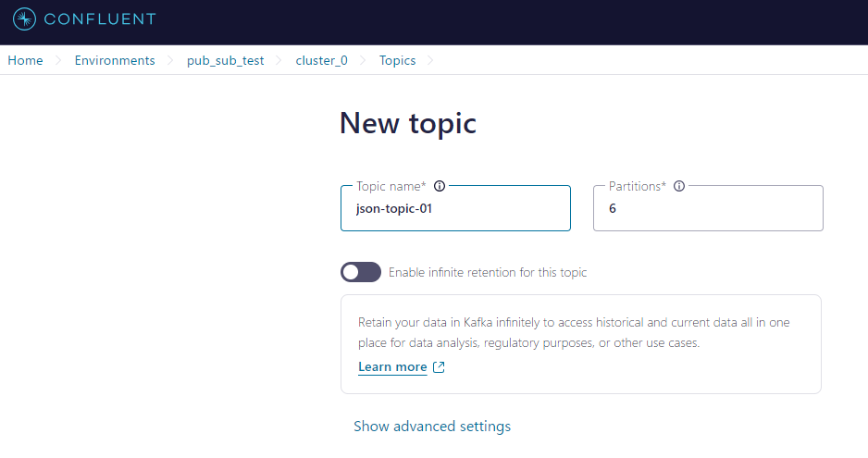Open the Learn more link

392,367
